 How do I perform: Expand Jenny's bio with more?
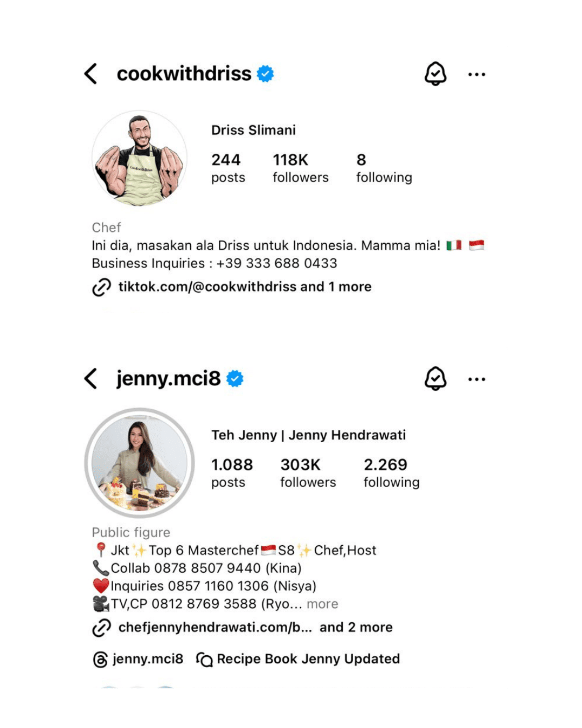coord(322,604)
